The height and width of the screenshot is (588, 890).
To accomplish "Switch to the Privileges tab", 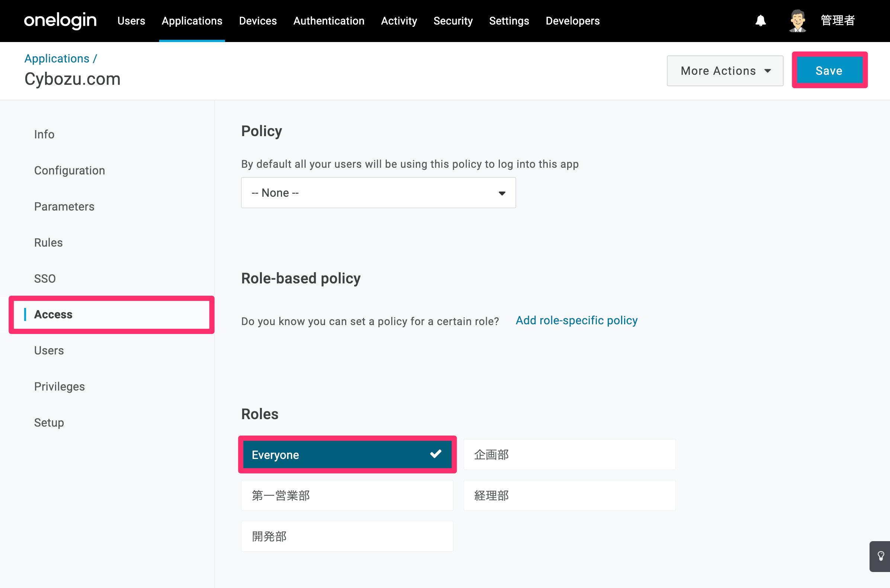I will (59, 386).
